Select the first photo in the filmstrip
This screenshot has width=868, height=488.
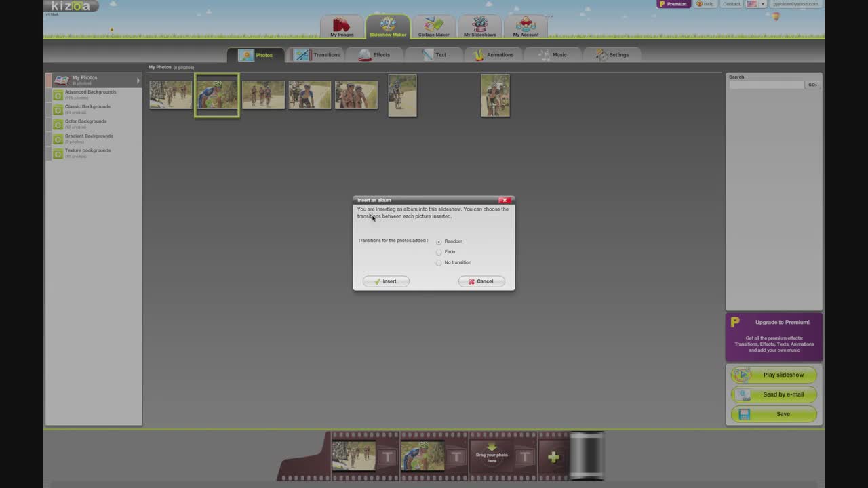(353, 456)
